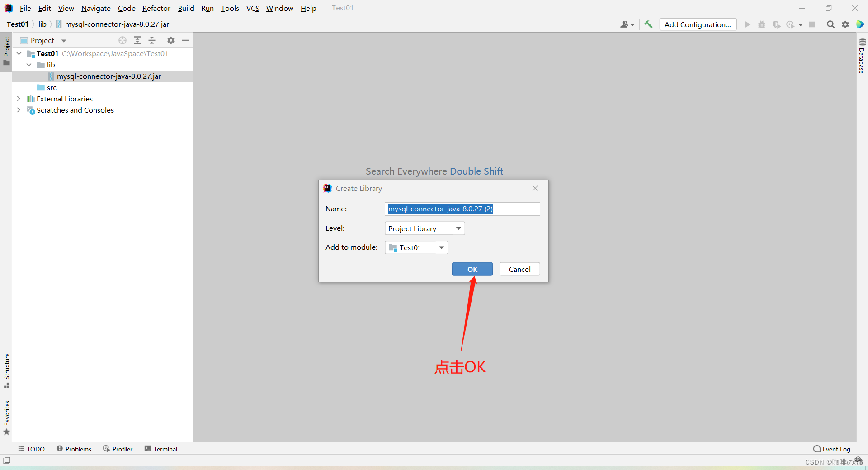Screen dimensions: 868x470
Task: Expand External Libraries node
Action: [x=19, y=99]
